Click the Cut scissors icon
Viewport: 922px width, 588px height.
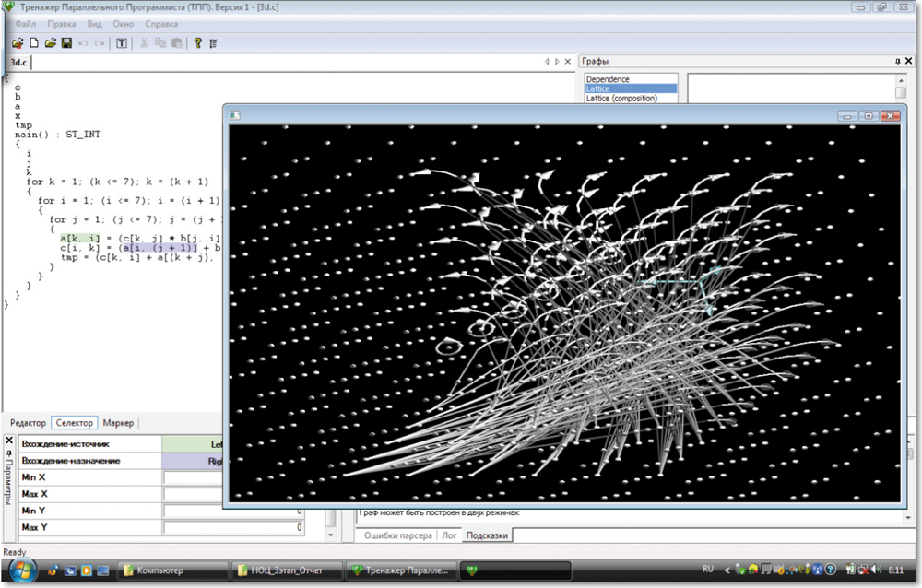(x=145, y=43)
